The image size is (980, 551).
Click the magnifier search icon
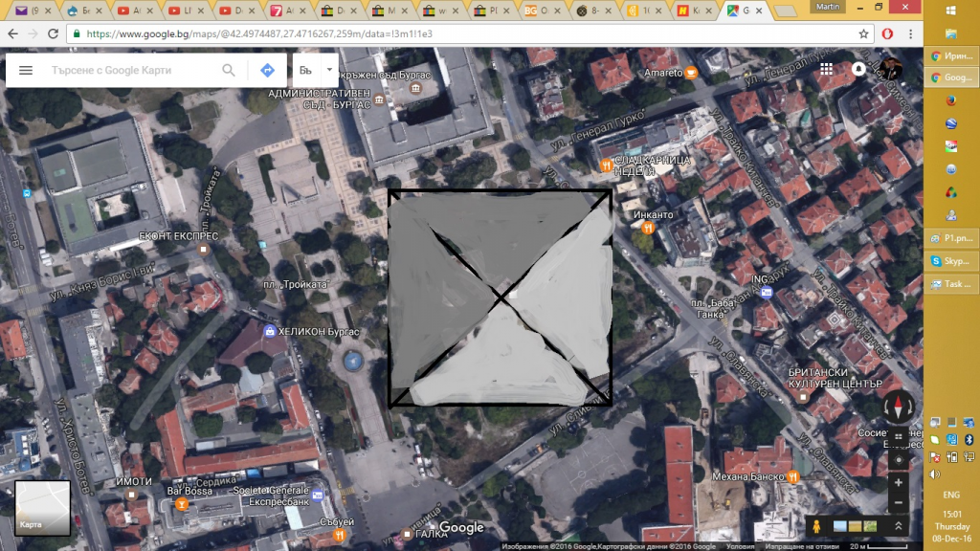(229, 70)
